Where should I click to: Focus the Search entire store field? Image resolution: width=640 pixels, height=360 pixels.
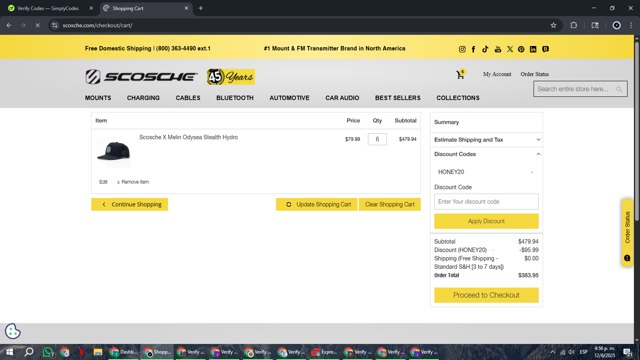(x=580, y=89)
